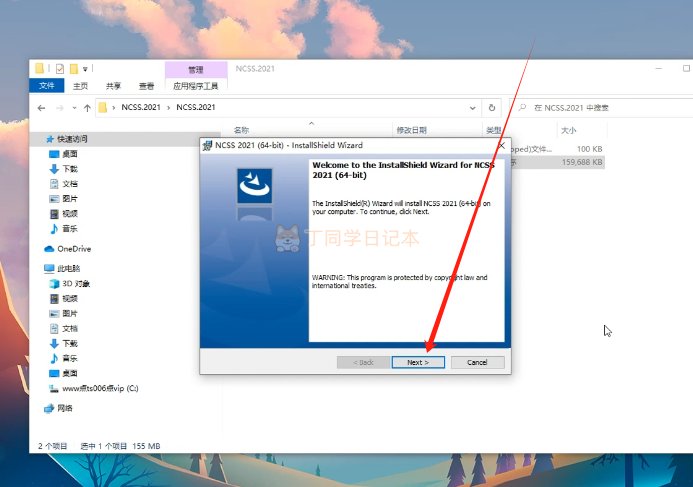Go up one folder level arrow
Image resolution: width=693 pixels, height=487 pixels.
click(87, 108)
